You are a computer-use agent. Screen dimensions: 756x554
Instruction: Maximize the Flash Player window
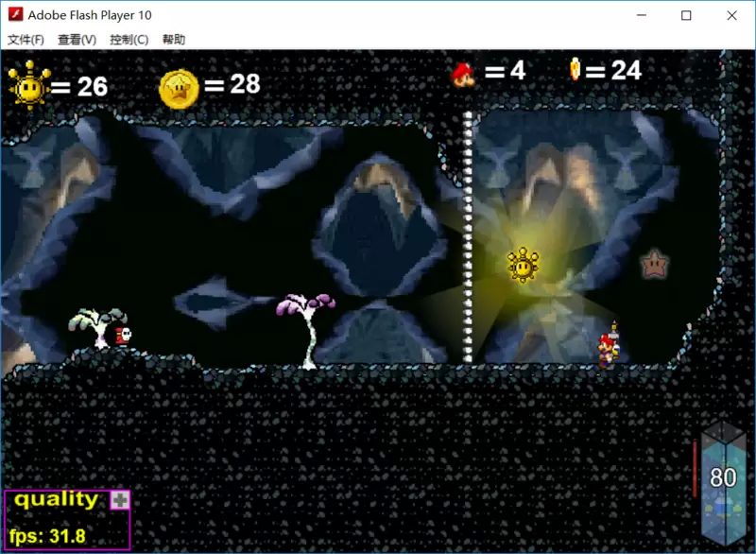point(686,15)
